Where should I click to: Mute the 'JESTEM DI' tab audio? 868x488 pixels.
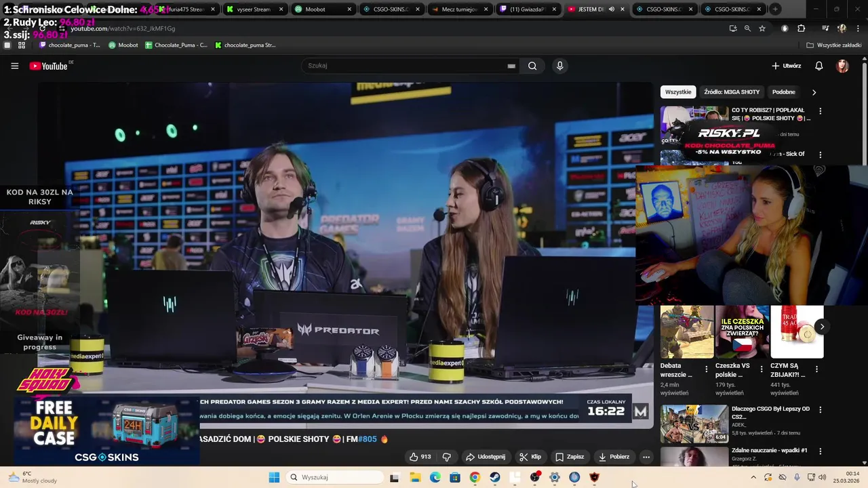612,9
